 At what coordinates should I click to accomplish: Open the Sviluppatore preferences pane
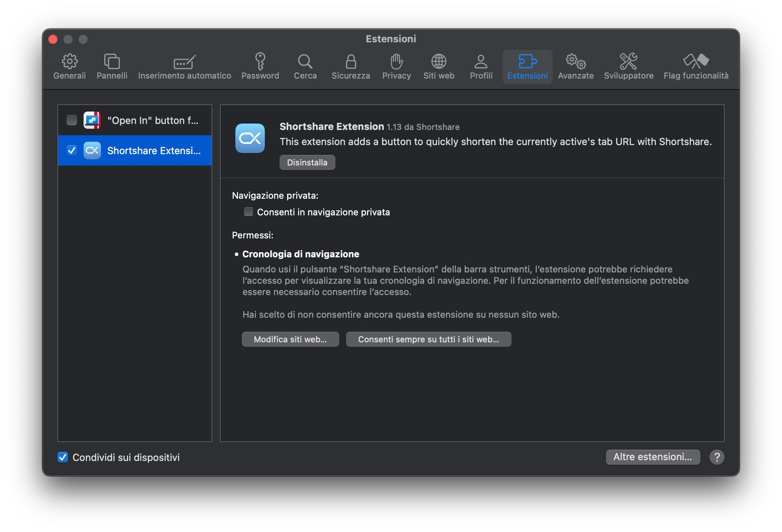point(628,66)
